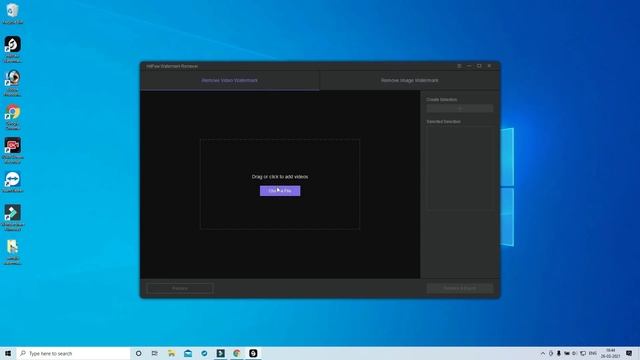640x360 pixels.
Task: Select the TeamViewer desktop shortcut
Action: click(x=13, y=182)
